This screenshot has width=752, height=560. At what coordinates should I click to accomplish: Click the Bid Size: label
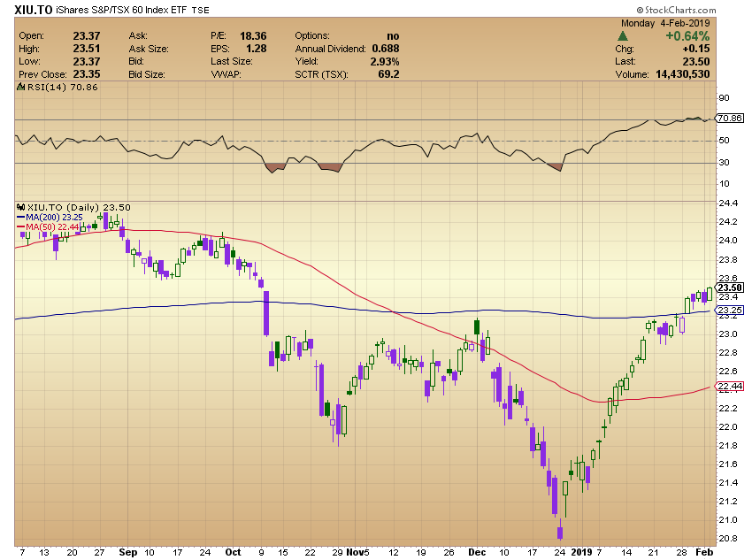146,74
